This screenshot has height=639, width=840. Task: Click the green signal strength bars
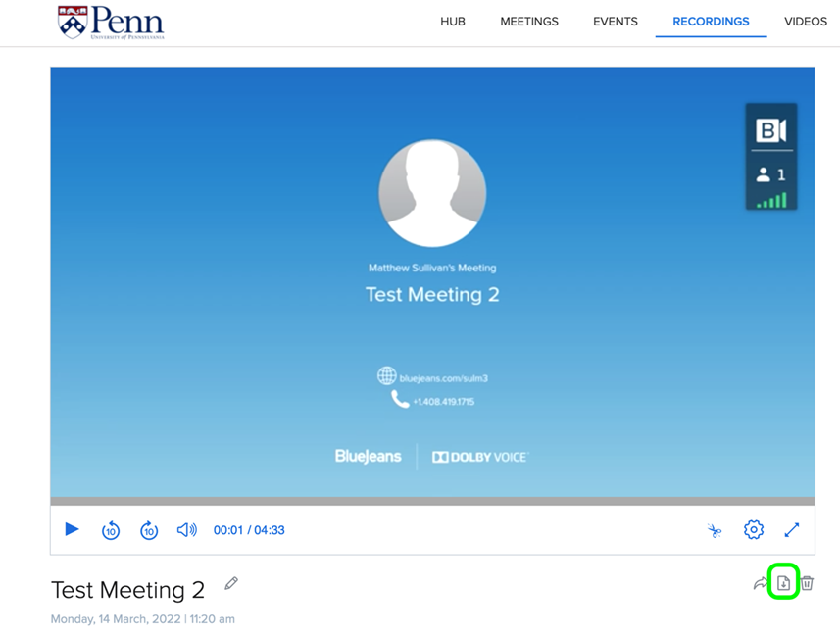click(771, 200)
